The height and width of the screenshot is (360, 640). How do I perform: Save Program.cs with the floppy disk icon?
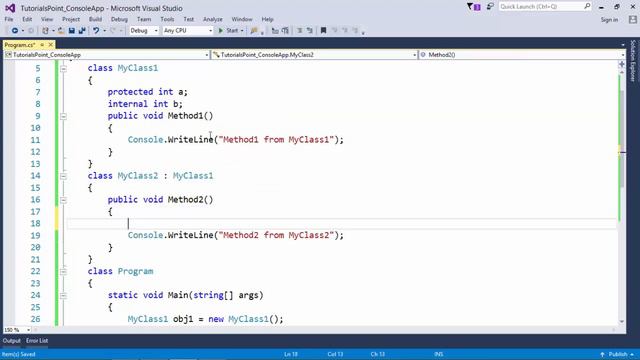click(x=71, y=31)
